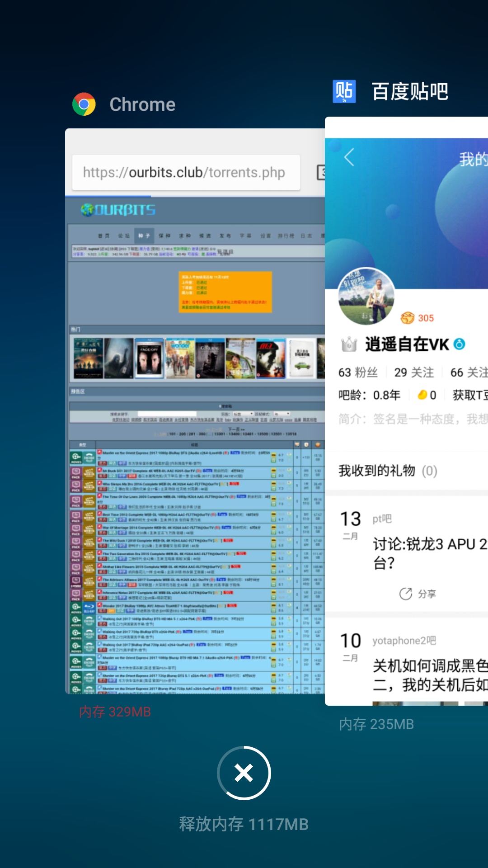Select the 种子 tab in Ourbits menu
The height and width of the screenshot is (868, 488).
click(144, 236)
